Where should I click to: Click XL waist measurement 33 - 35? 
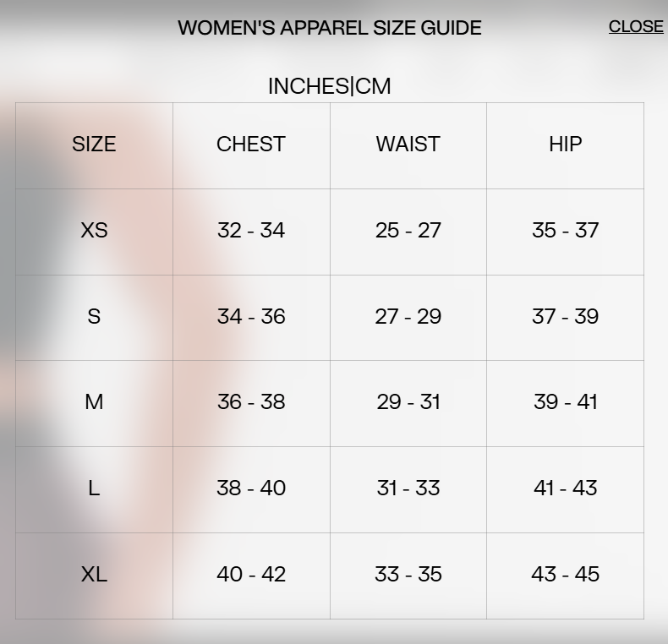408,575
